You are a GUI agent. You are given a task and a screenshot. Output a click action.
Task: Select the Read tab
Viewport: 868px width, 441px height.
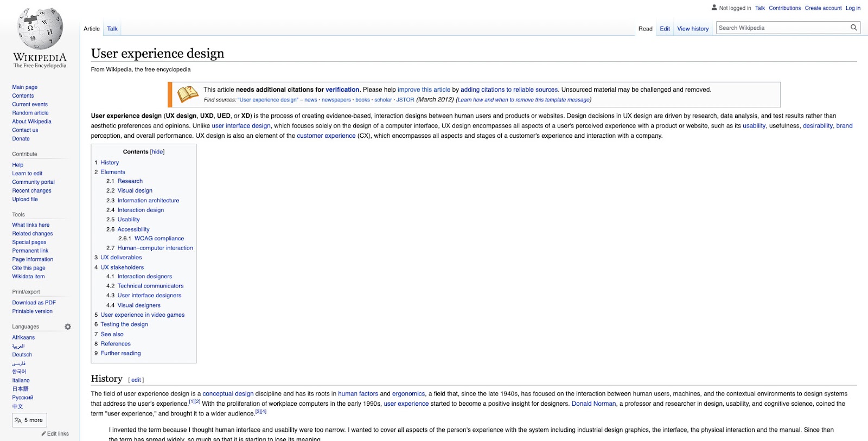pos(646,29)
